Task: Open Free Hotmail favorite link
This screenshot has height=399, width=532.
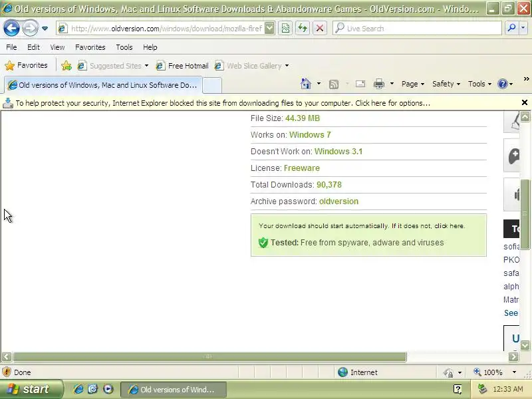Action: [182, 65]
